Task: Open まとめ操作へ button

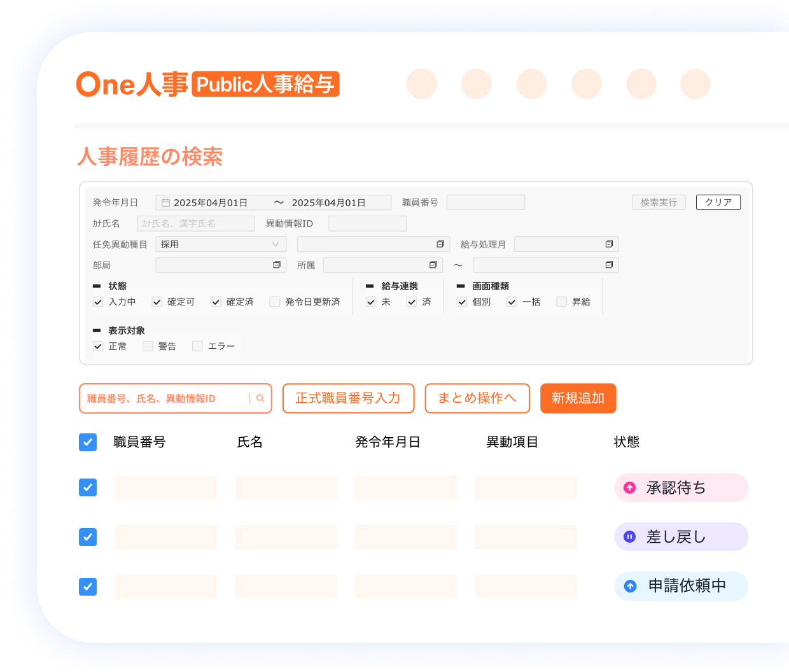Action: click(477, 398)
